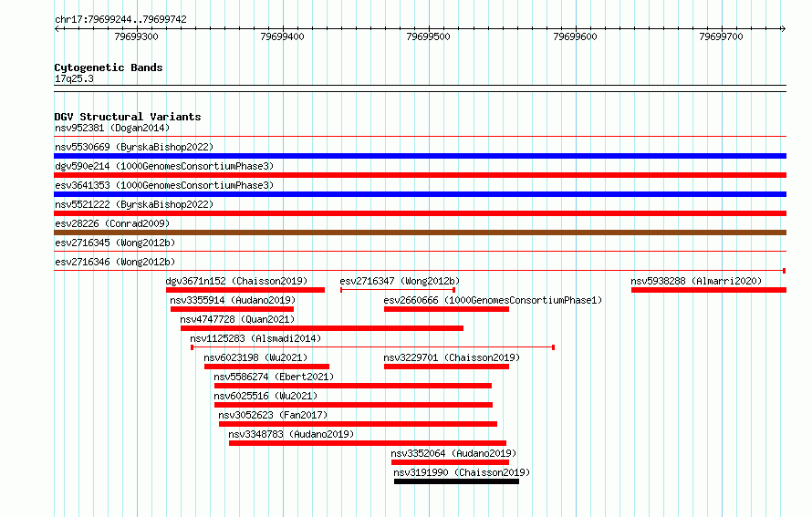Open the nsv5938288 (Almarri2020) label
Image resolution: width=812 pixels, height=517 pixels.
click(x=696, y=281)
